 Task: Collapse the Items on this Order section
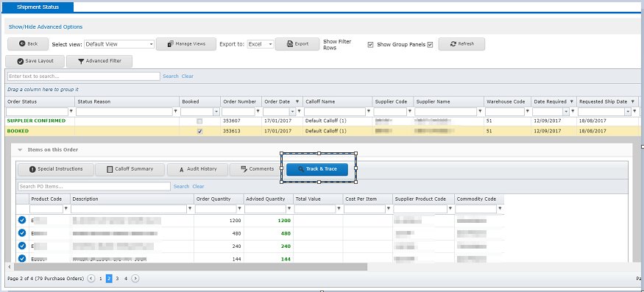click(x=20, y=150)
